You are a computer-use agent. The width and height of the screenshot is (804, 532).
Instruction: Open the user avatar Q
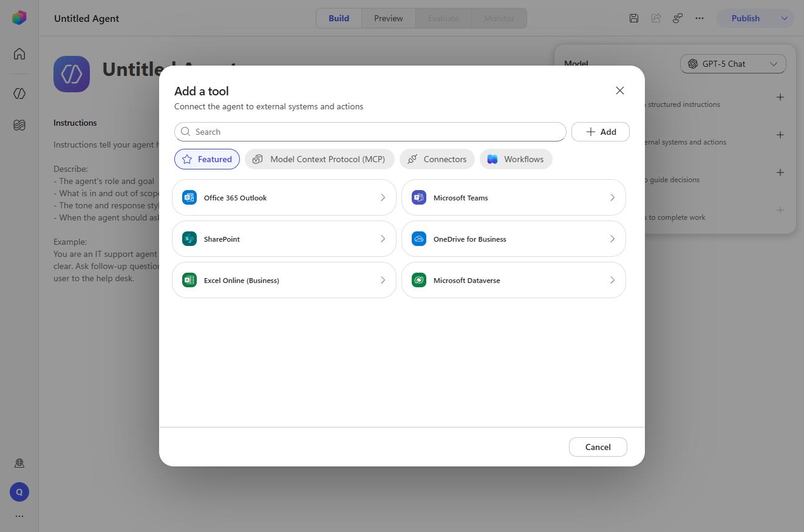point(19,492)
